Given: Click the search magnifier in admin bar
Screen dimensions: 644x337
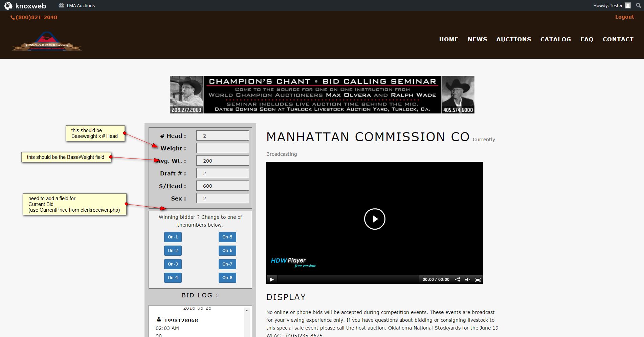Looking at the screenshot, I should coord(638,5).
